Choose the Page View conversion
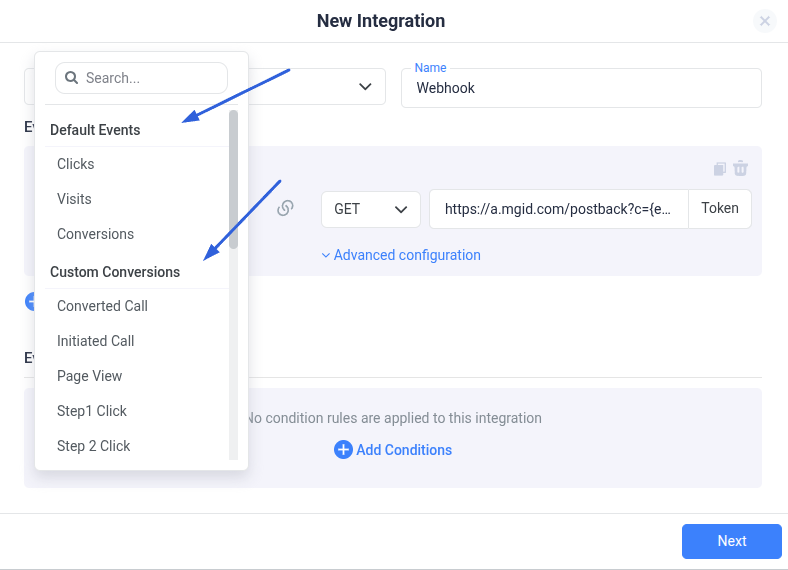 [x=90, y=376]
